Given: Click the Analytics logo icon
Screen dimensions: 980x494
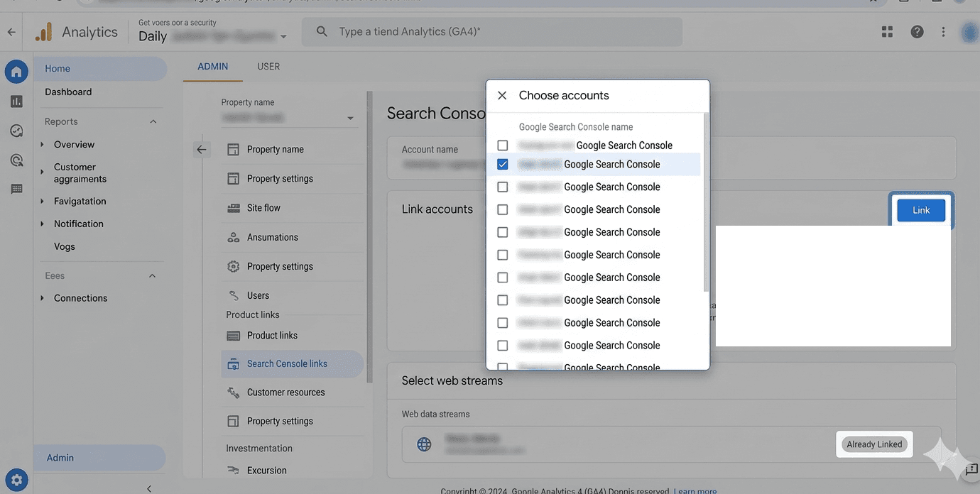Looking at the screenshot, I should pyautogui.click(x=44, y=32).
